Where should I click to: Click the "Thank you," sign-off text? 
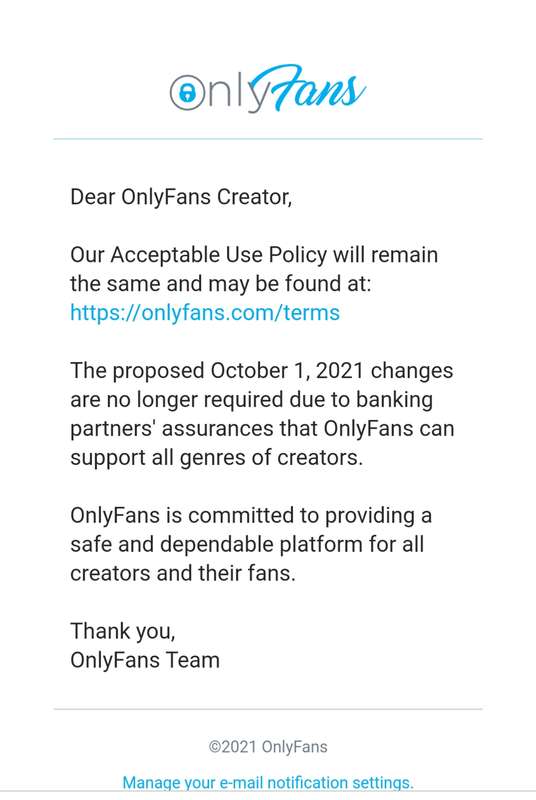(x=123, y=632)
